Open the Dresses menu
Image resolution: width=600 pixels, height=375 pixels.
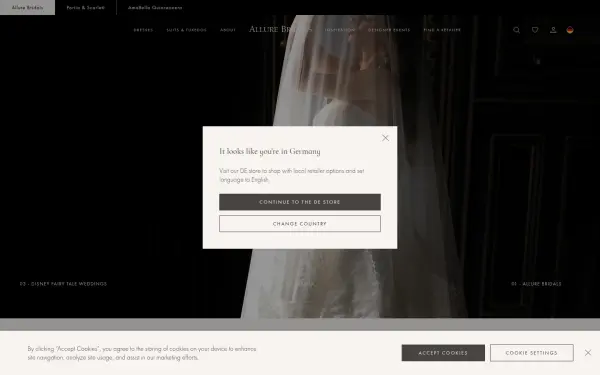pyautogui.click(x=143, y=30)
